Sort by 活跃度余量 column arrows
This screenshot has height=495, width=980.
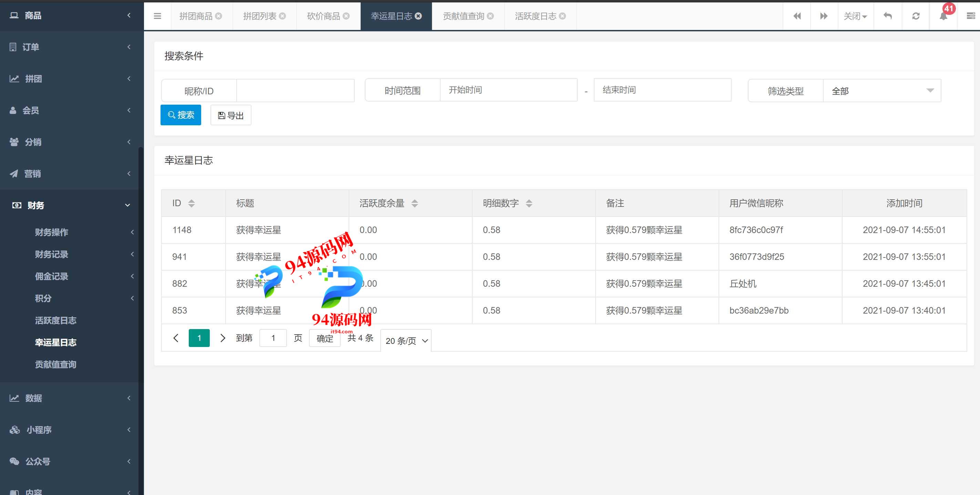pyautogui.click(x=415, y=203)
